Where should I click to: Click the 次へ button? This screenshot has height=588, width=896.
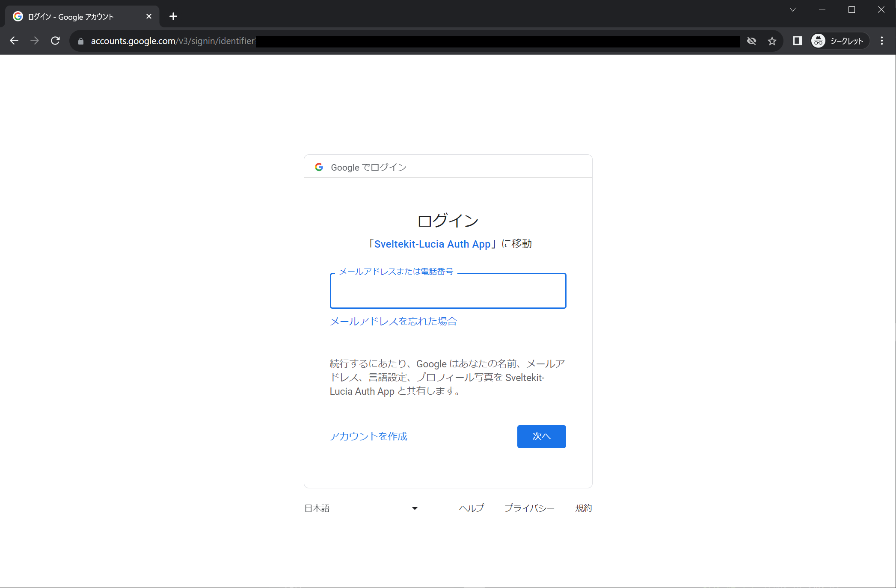pyautogui.click(x=541, y=436)
